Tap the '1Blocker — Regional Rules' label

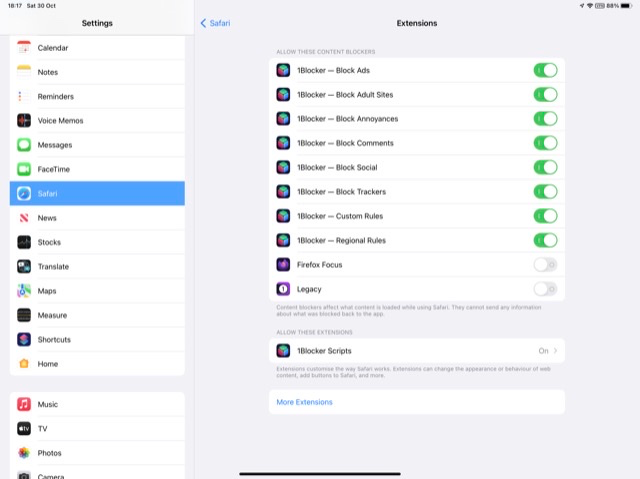[x=341, y=240]
